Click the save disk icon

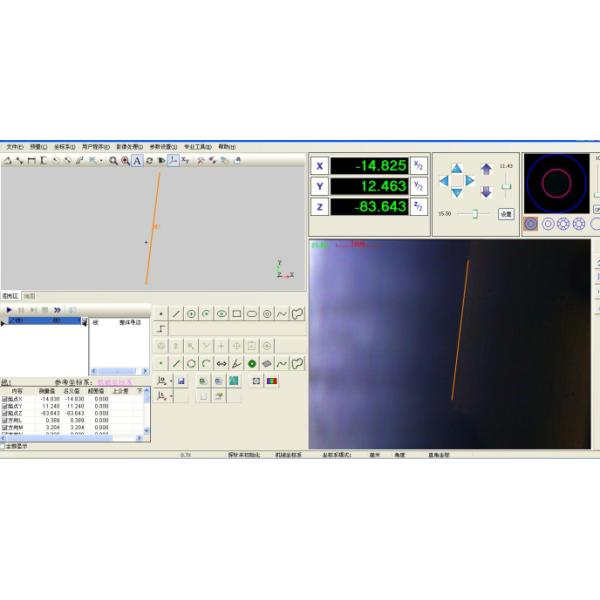(182, 381)
